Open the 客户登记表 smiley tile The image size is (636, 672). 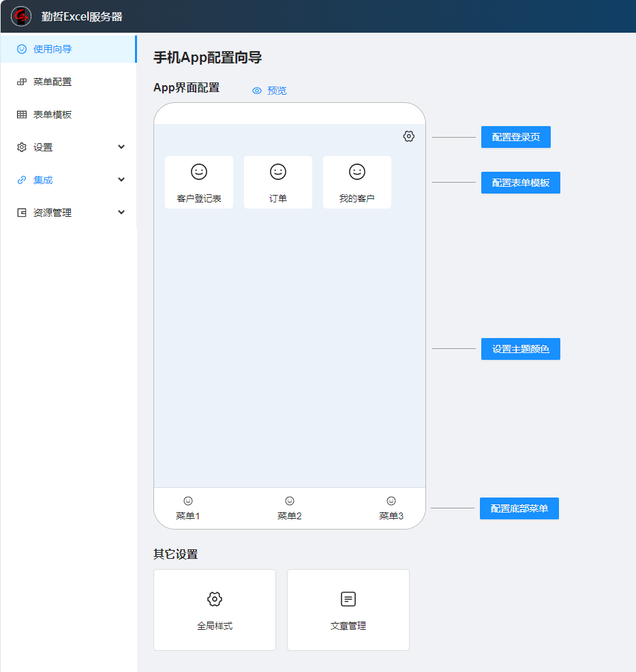(x=199, y=182)
